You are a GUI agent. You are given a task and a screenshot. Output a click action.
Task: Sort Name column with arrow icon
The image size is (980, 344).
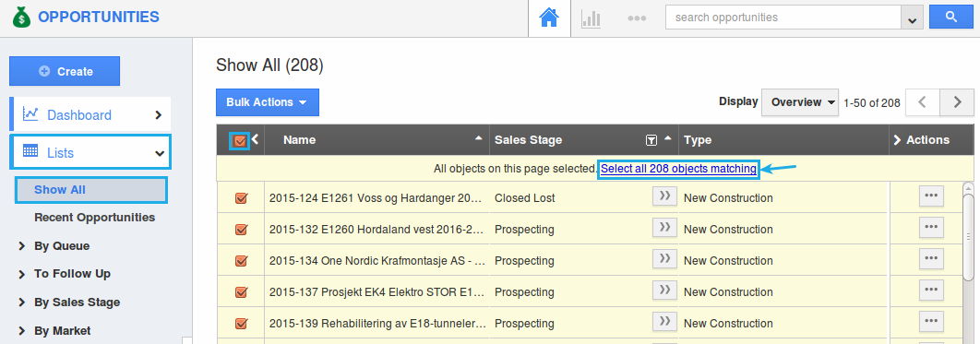click(479, 137)
